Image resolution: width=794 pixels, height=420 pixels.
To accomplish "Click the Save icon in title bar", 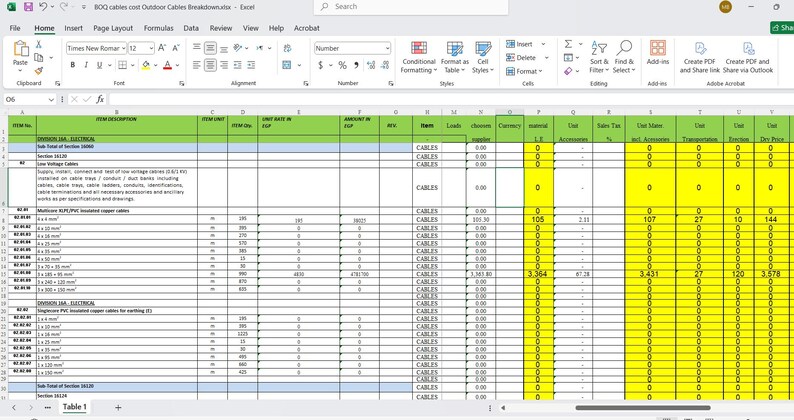I will 28,7.
